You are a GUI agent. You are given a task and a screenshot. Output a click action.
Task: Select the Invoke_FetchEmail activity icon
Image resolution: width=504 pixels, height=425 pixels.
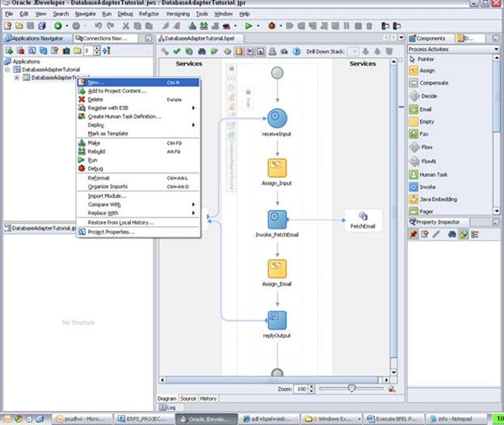pos(277,220)
